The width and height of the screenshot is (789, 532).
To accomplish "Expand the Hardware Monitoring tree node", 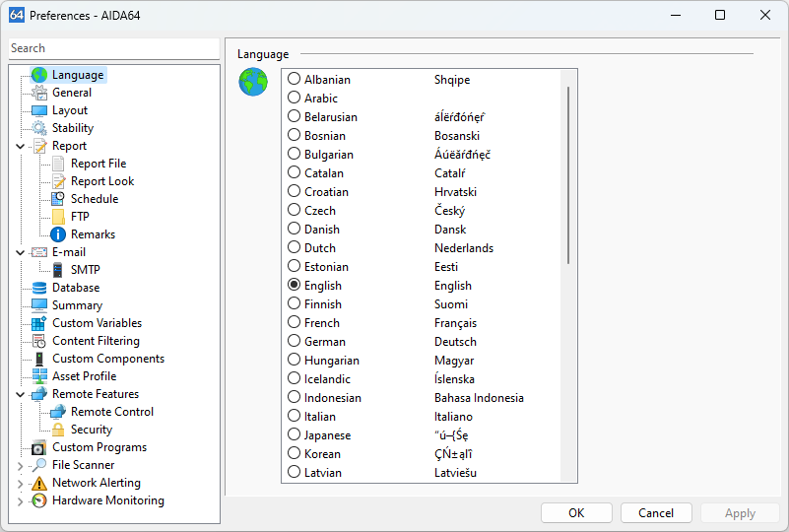I will click(x=20, y=501).
